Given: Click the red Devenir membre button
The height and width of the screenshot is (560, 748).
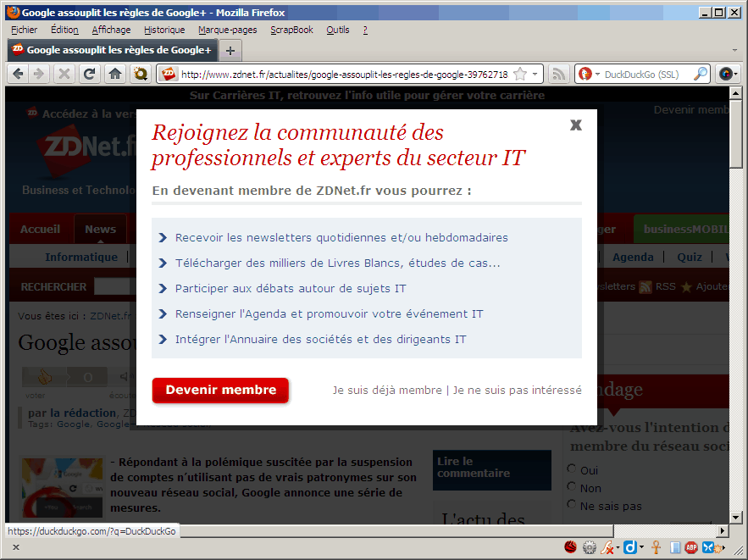Looking at the screenshot, I should 220,391.
